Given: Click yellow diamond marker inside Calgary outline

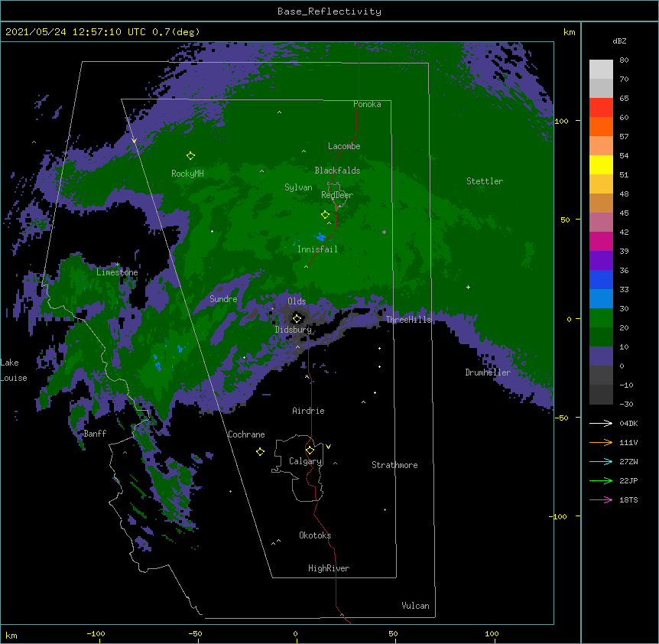Looking at the screenshot, I should point(310,450).
